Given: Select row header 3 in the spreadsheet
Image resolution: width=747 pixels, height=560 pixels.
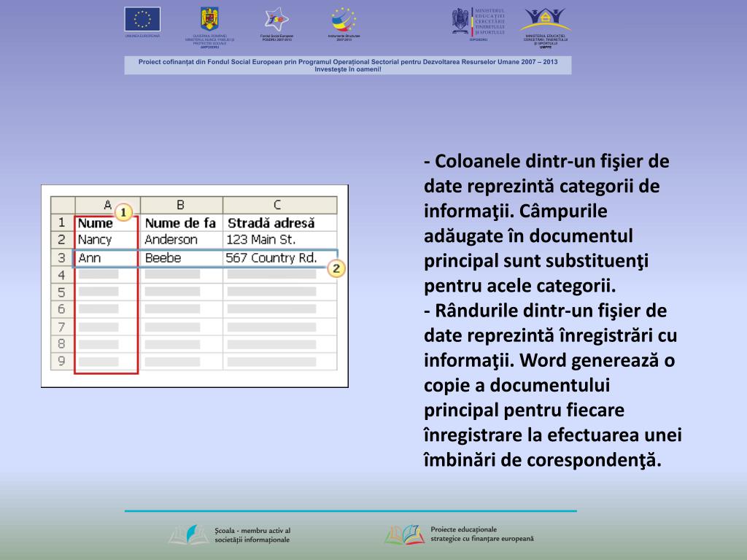Looking at the screenshot, I should [x=63, y=257].
